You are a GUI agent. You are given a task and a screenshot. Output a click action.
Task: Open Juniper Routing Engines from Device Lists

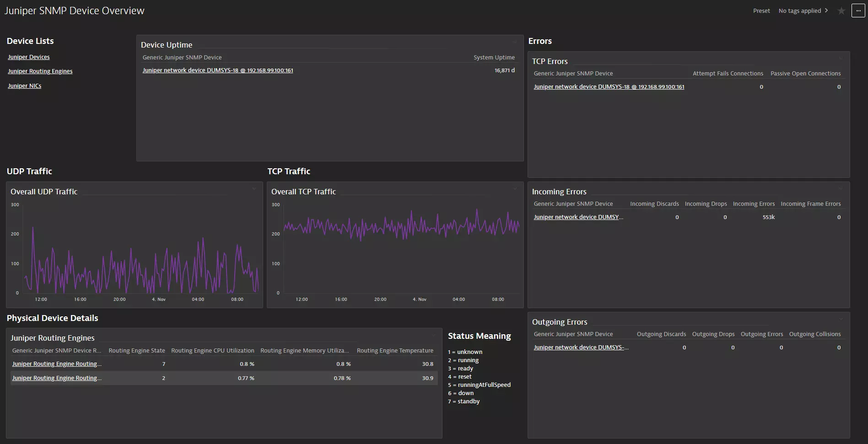click(40, 71)
